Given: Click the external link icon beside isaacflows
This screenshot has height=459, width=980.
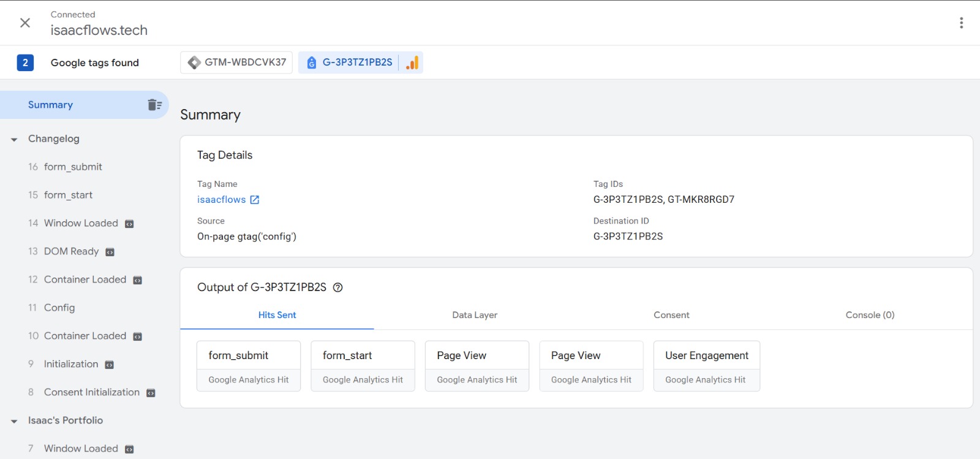Looking at the screenshot, I should point(255,200).
